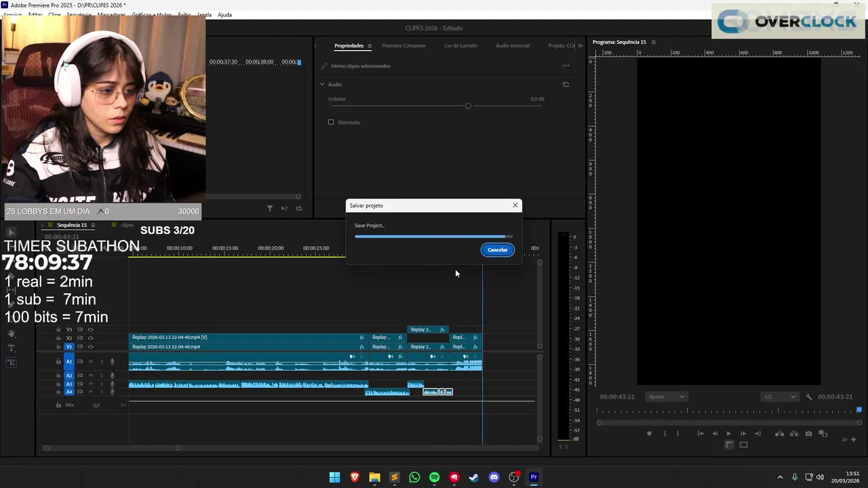Step back one frame in Program monitor

click(715, 434)
